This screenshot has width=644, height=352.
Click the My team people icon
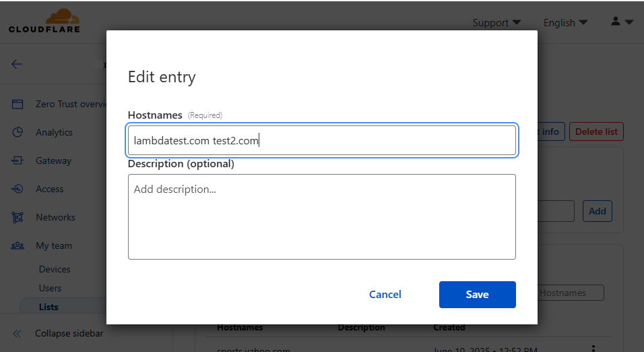[18, 246]
